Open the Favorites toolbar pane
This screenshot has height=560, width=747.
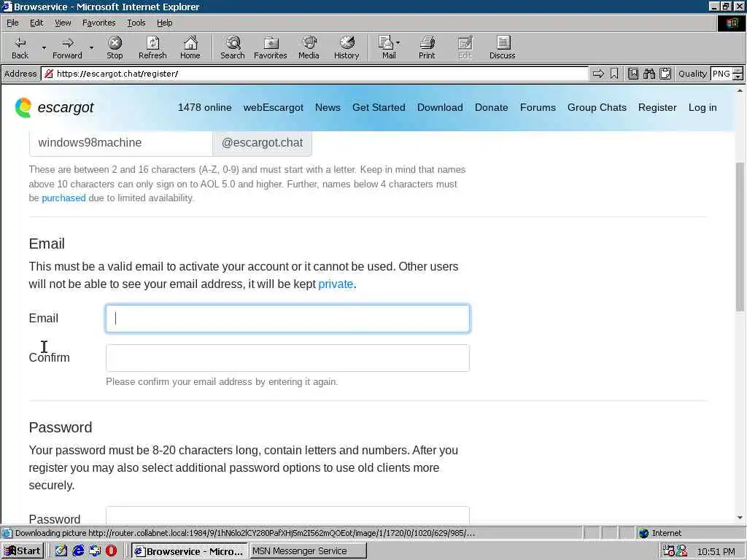[270, 47]
